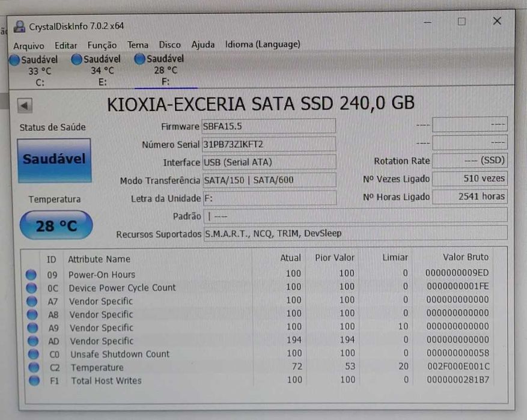Click the Padrão field
527x420 pixels.
[x=355, y=215]
